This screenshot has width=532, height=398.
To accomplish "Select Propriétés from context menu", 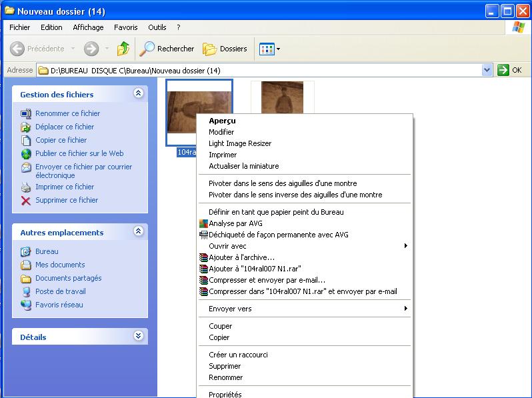I will pyautogui.click(x=225, y=394).
